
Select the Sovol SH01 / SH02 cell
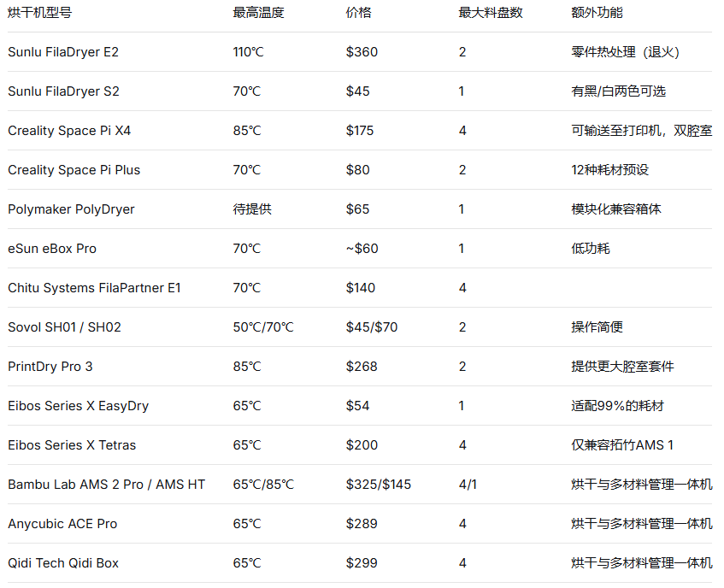[x=65, y=327]
